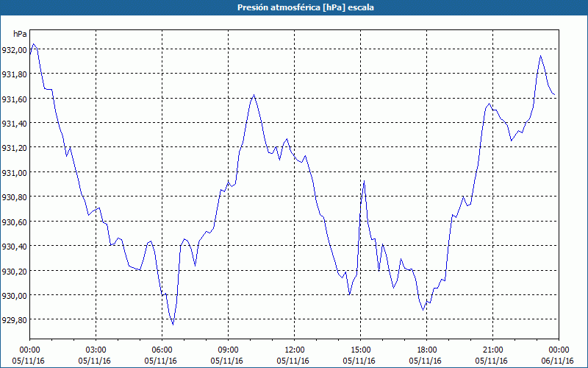Click the sharp pressure spike just after 15:00
This screenshot has height=368, width=588.
(x=364, y=181)
